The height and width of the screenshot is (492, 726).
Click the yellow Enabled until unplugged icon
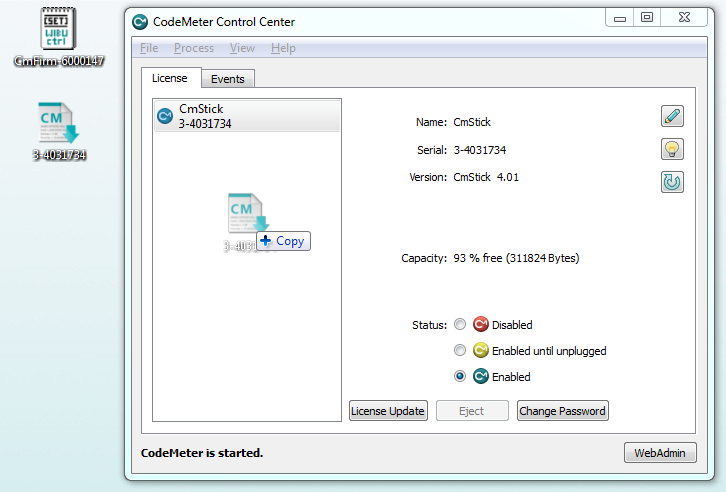(481, 350)
